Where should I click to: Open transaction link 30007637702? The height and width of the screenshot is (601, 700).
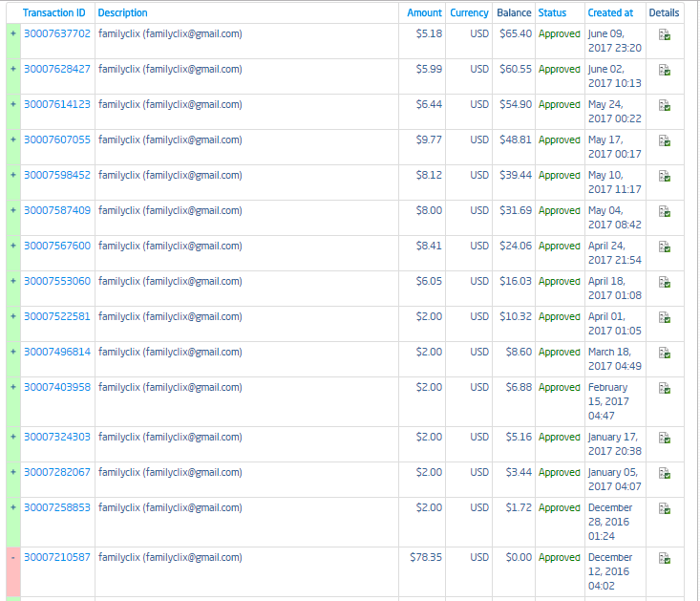coord(57,34)
